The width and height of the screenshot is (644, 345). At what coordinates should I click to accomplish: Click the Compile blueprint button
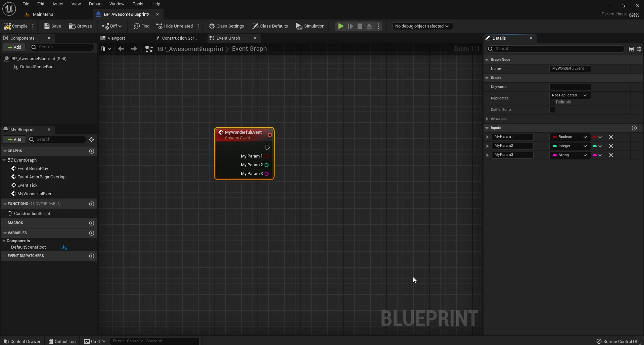[x=16, y=26]
